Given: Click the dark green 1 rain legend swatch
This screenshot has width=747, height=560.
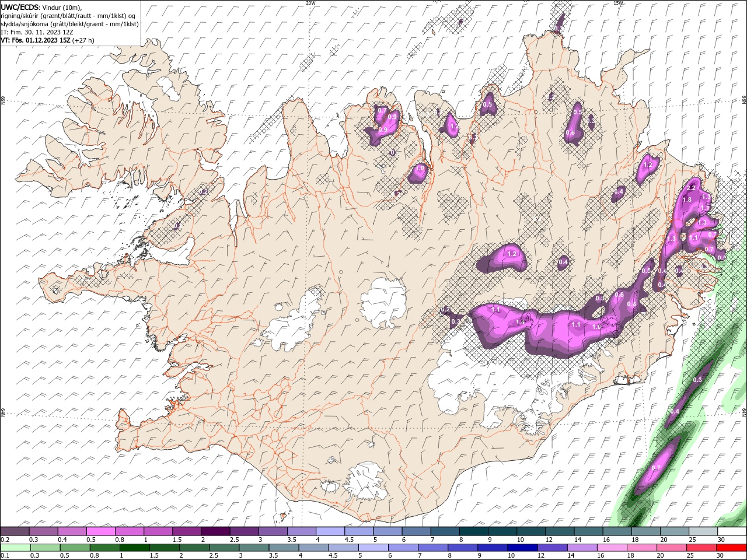Looking at the screenshot, I should point(135,548).
